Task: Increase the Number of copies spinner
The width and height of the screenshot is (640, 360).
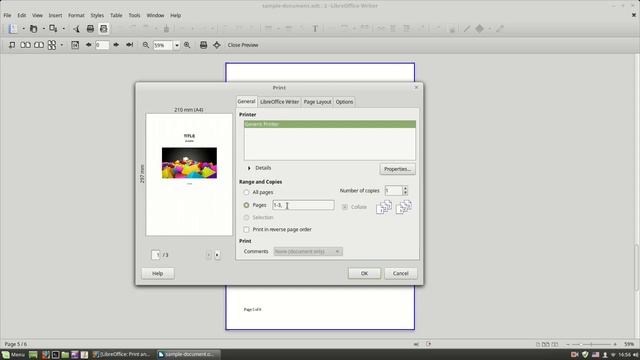Action: 405,188
